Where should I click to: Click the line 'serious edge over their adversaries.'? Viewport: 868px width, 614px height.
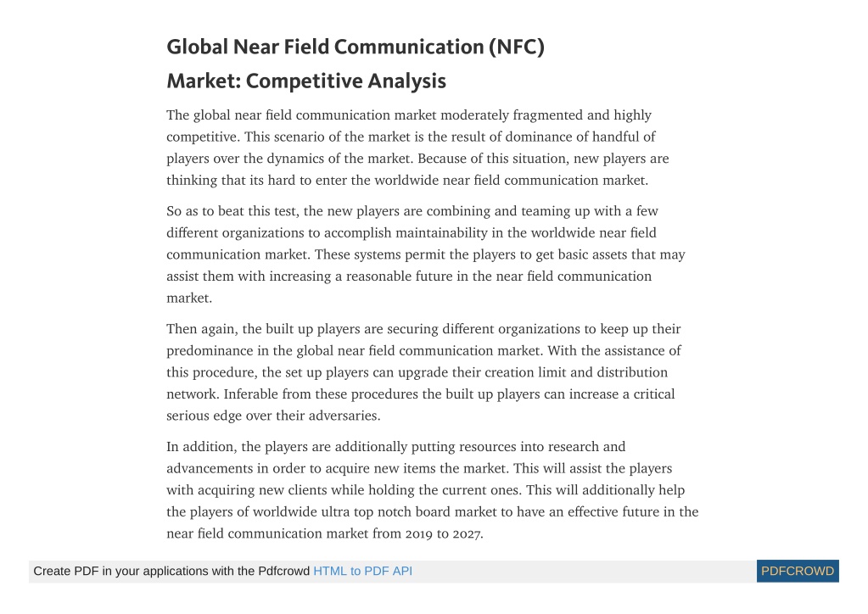273,416
